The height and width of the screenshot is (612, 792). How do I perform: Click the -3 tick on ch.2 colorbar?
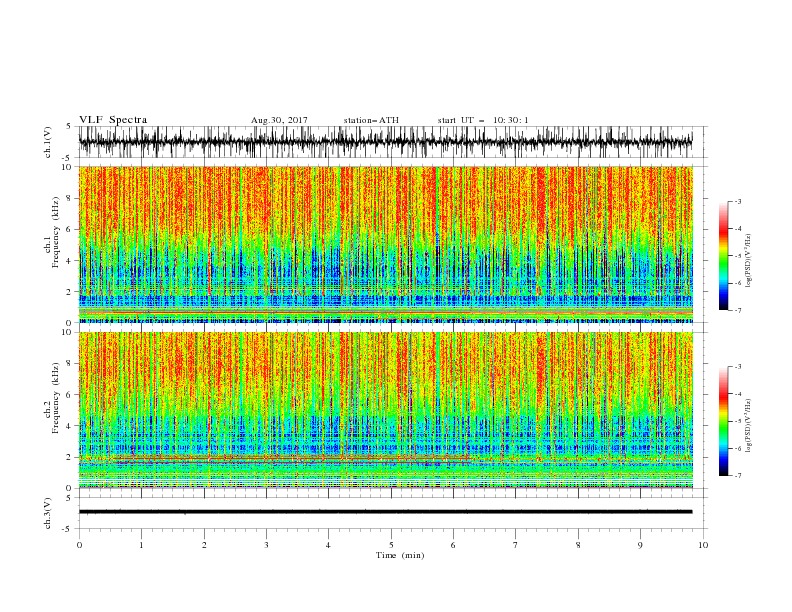point(738,367)
